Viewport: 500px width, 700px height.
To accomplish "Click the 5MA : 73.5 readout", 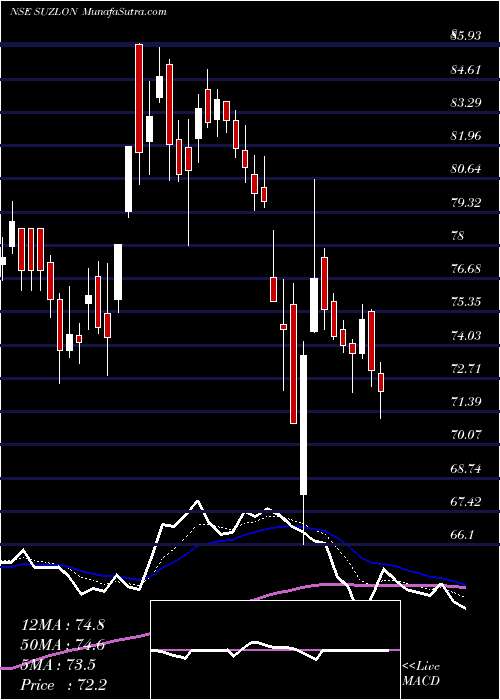I will coord(58,665).
